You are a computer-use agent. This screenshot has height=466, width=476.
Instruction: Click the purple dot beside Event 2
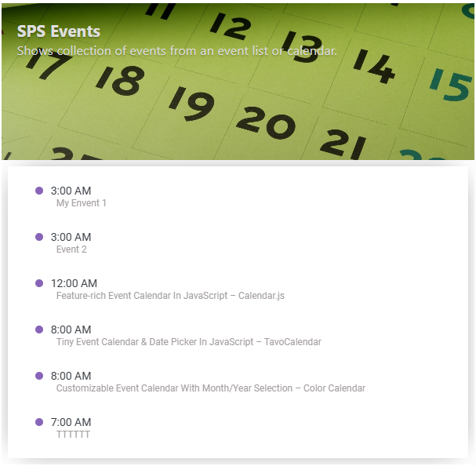[x=39, y=237]
